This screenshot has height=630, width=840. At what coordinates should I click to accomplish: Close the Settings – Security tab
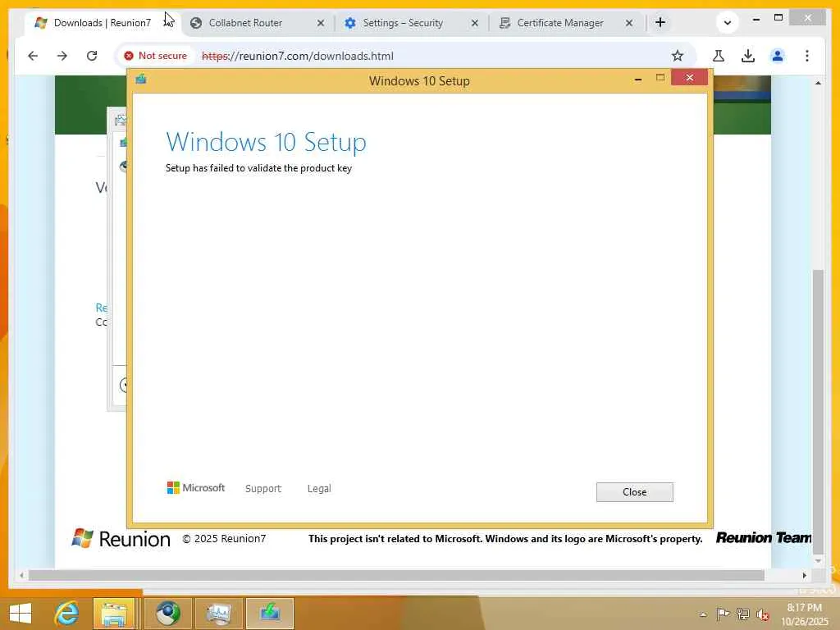click(x=475, y=23)
